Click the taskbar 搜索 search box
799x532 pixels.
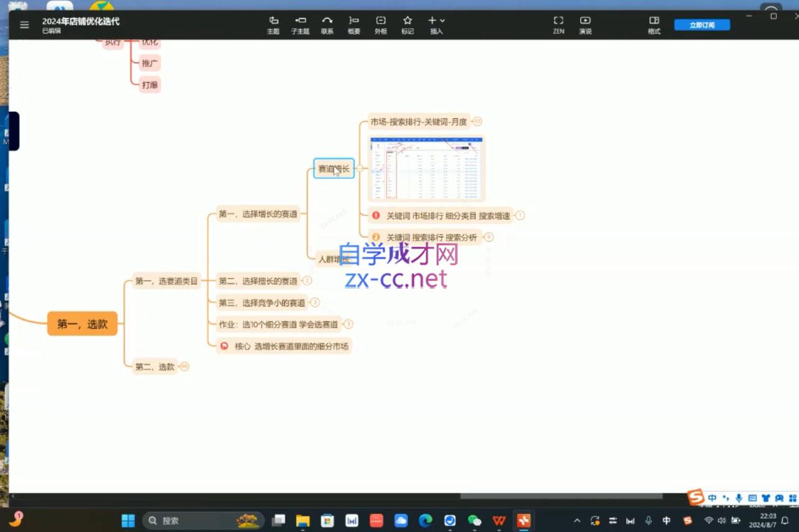coord(203,520)
